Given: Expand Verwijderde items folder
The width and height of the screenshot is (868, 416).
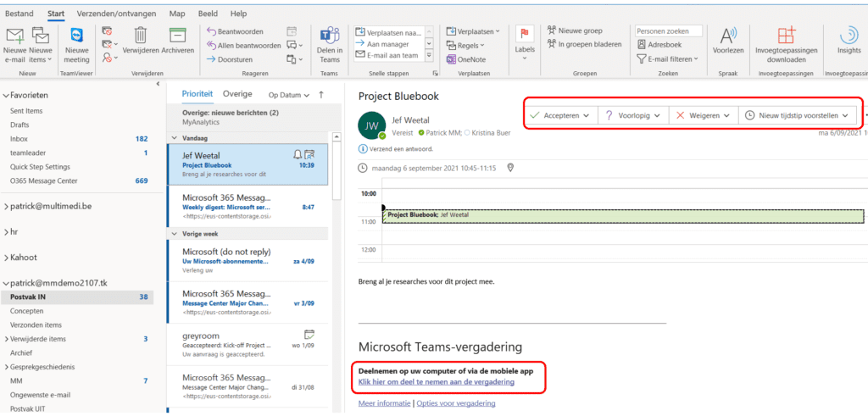Looking at the screenshot, I should (x=7, y=339).
